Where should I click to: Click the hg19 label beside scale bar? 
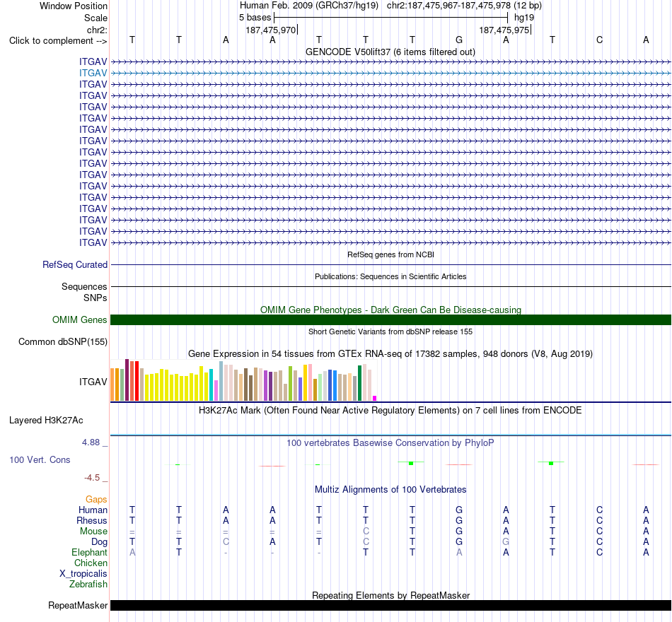pos(524,18)
